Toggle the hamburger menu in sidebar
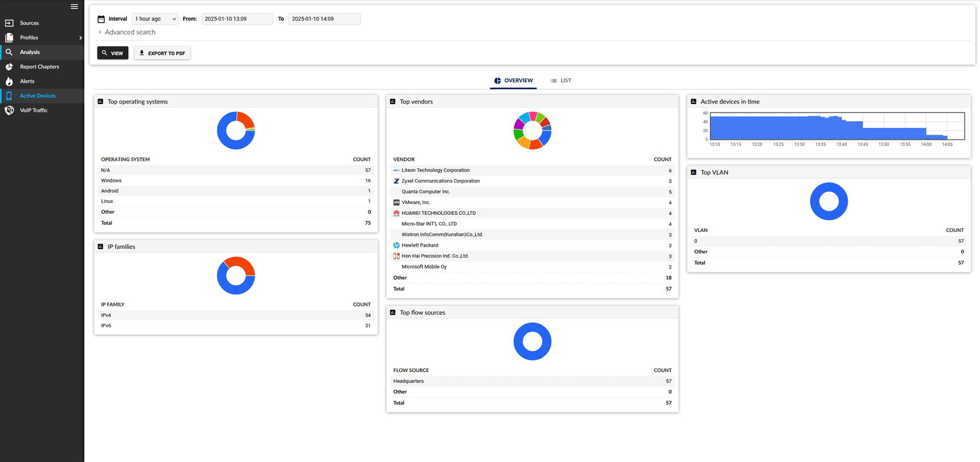The height and width of the screenshot is (462, 980). (74, 7)
